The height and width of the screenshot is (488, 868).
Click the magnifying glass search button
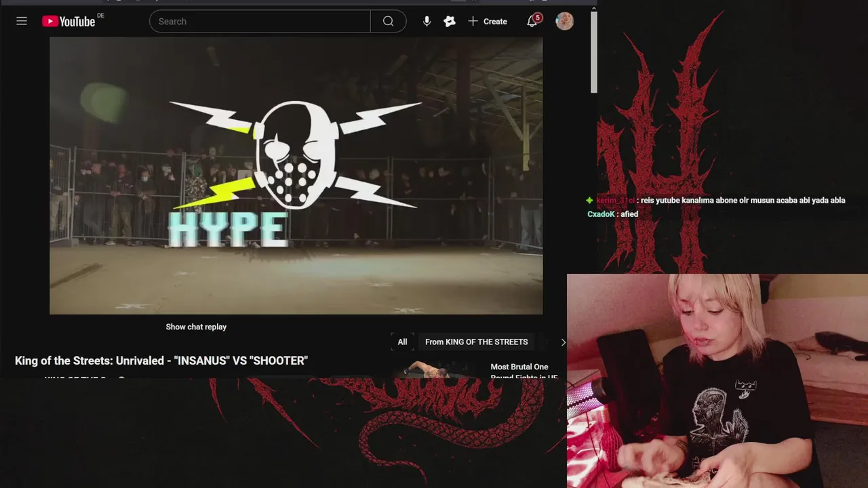pos(388,22)
